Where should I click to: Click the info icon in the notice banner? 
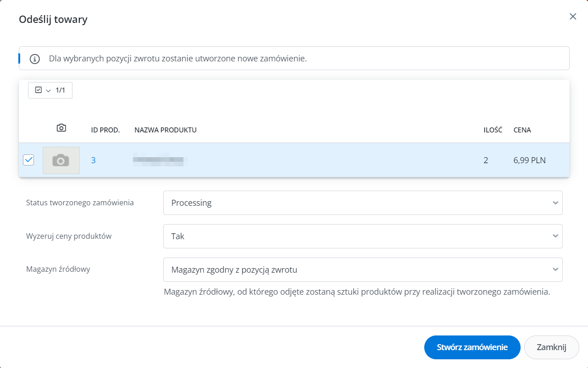[35, 59]
